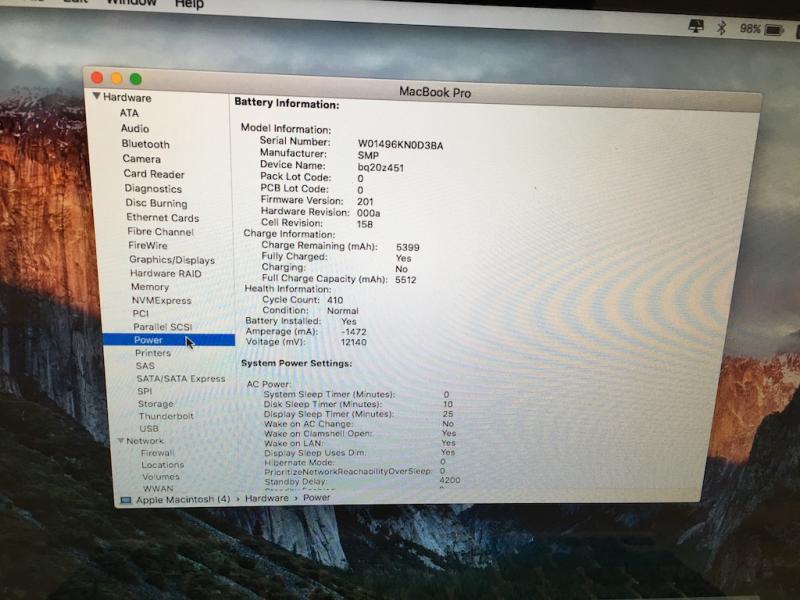Screen dimensions: 800x600
Task: Click the battery icon in the menu bar
Action: (x=774, y=30)
